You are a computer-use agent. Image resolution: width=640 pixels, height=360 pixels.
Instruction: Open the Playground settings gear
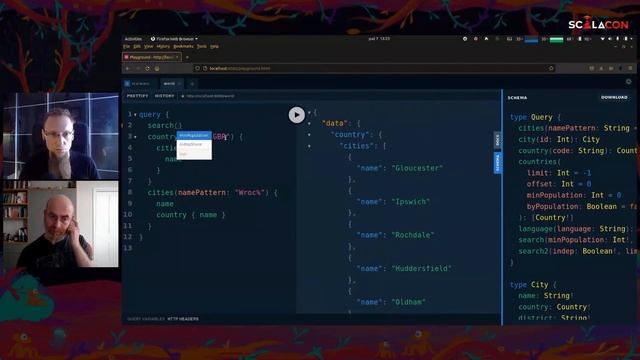click(x=629, y=82)
